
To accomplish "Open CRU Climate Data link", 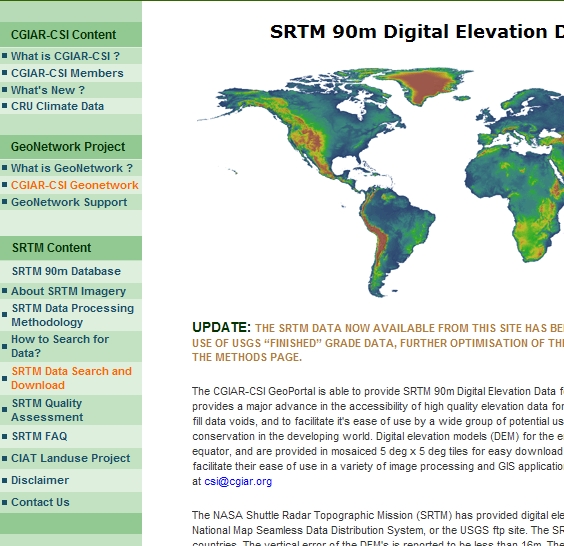I will click(58, 106).
